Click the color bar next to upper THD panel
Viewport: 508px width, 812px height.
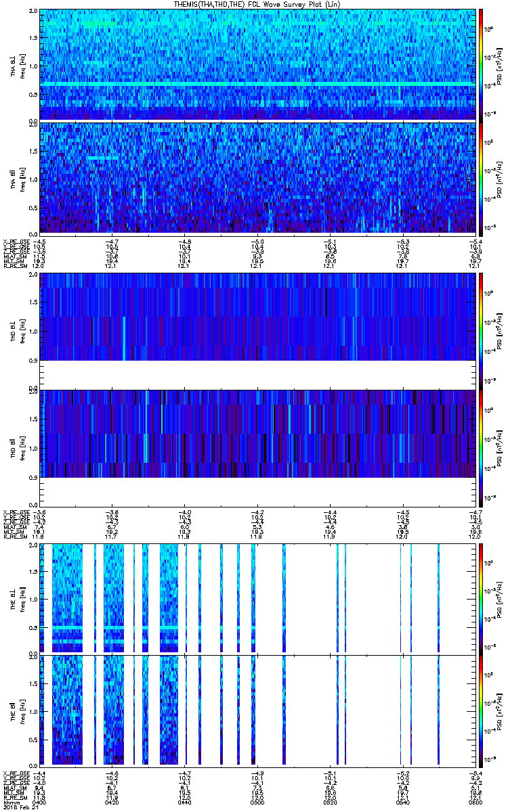coord(481,329)
